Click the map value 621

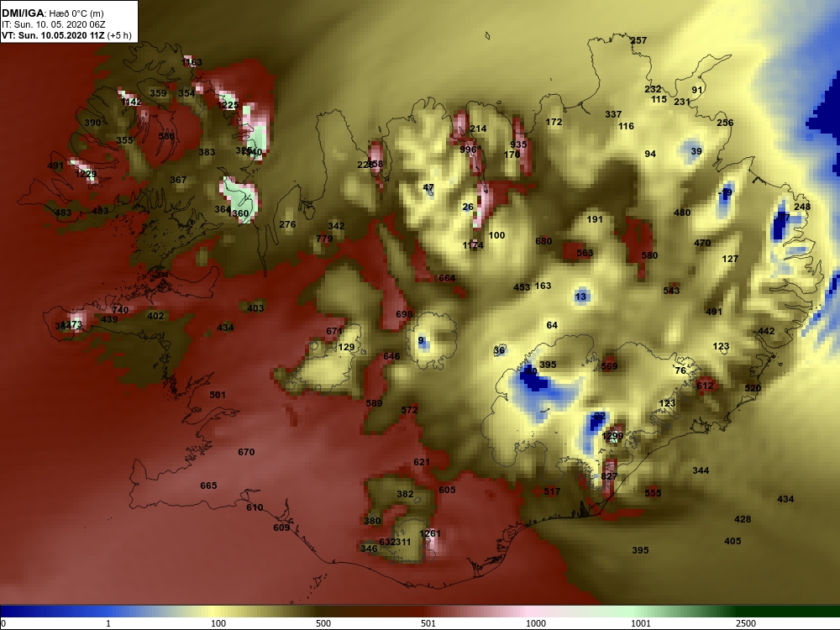click(x=422, y=462)
